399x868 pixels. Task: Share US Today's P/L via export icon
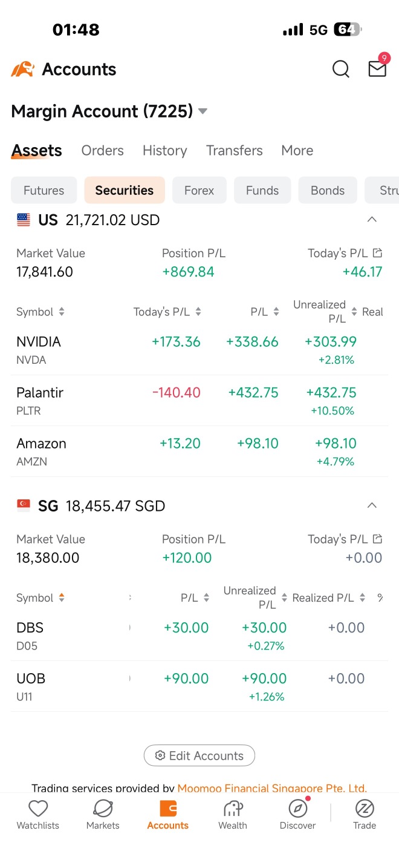tap(378, 253)
